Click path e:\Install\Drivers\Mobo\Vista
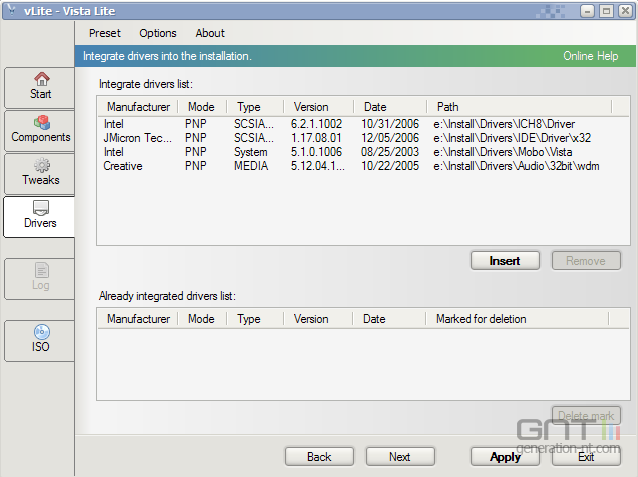The image size is (638, 477). coord(503,152)
